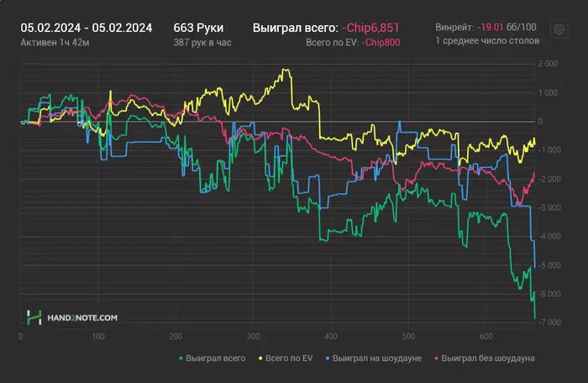Select the total won value -Chip6,851

pyautogui.click(x=370, y=28)
